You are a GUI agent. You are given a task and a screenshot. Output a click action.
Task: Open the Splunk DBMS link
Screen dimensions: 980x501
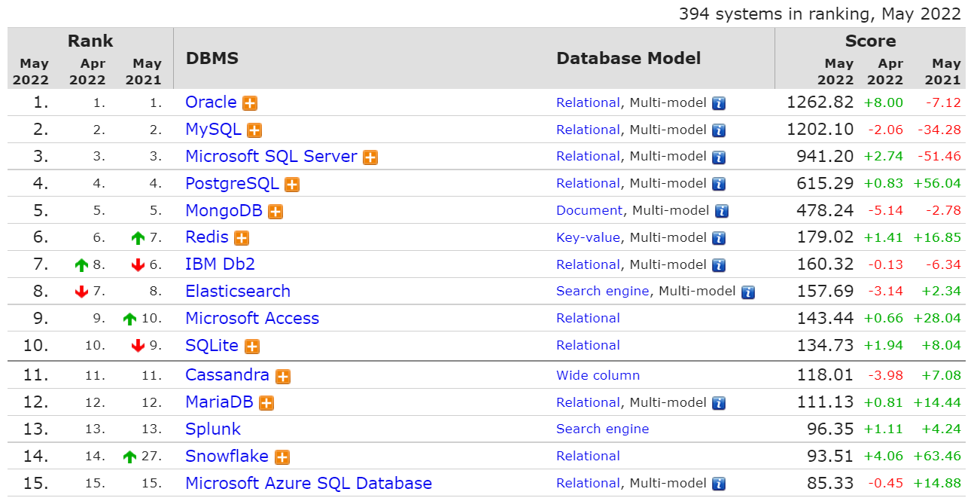[213, 429]
